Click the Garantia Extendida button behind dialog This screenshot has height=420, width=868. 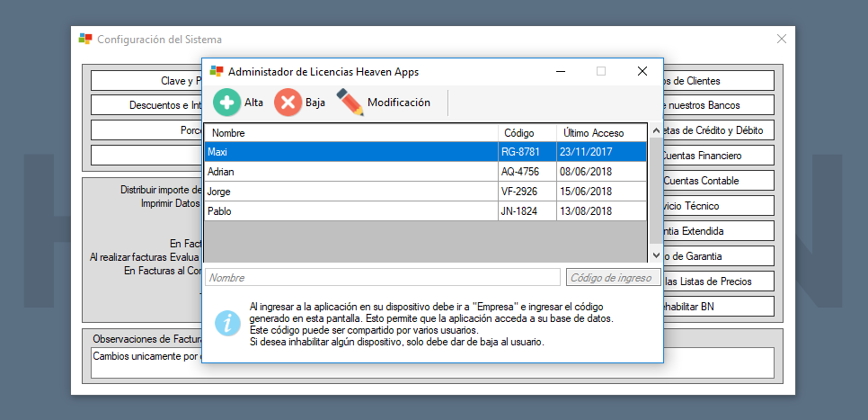(719, 231)
